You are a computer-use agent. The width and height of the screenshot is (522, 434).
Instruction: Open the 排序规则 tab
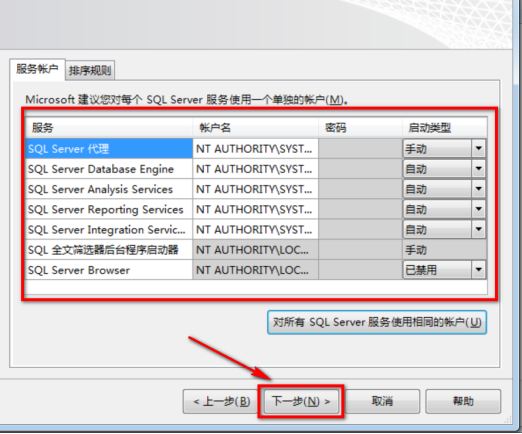[x=90, y=70]
